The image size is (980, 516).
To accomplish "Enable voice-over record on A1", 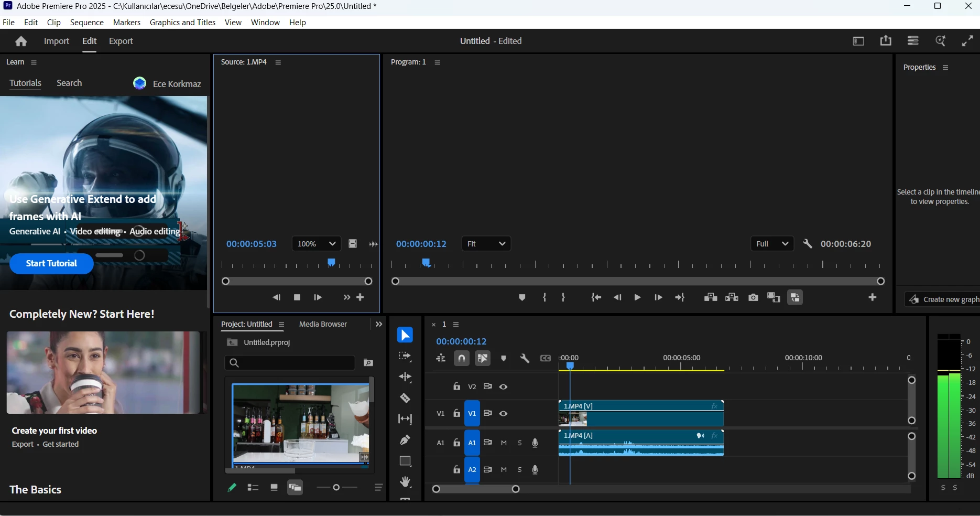I will click(x=535, y=443).
